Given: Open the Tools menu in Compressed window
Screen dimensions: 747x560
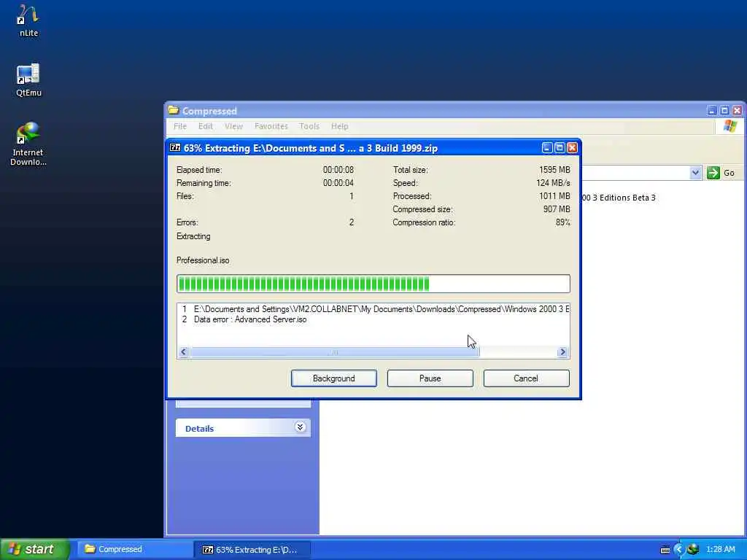Looking at the screenshot, I should pyautogui.click(x=309, y=126).
